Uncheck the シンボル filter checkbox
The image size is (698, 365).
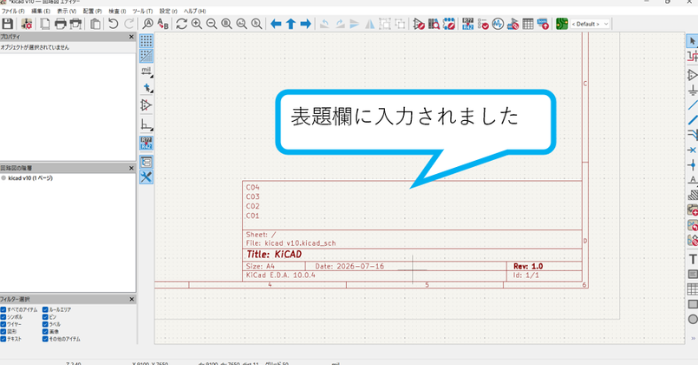3,317
